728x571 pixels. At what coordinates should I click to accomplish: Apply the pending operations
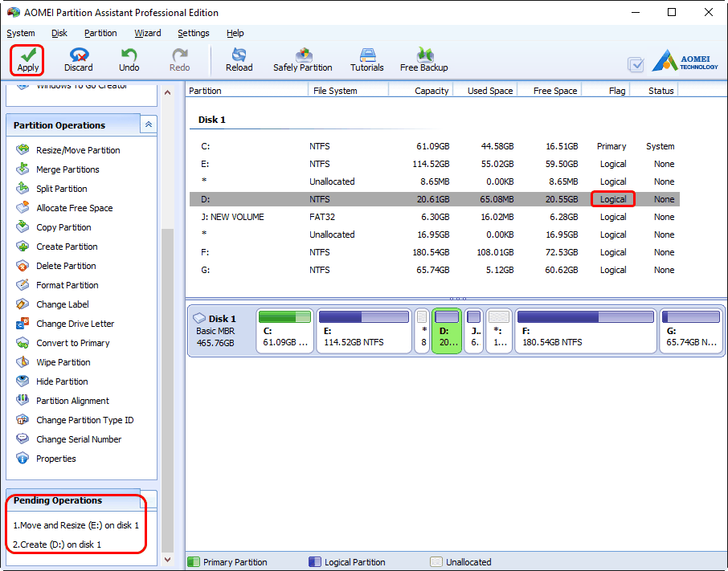28,60
